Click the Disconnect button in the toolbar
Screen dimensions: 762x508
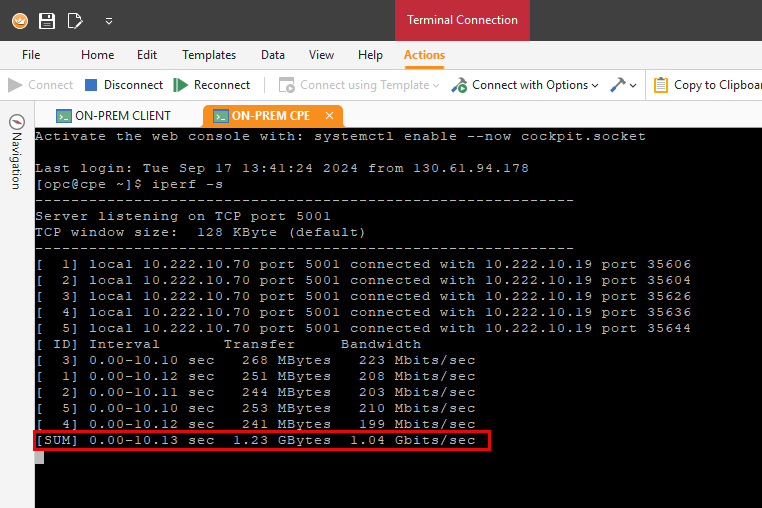(123, 85)
